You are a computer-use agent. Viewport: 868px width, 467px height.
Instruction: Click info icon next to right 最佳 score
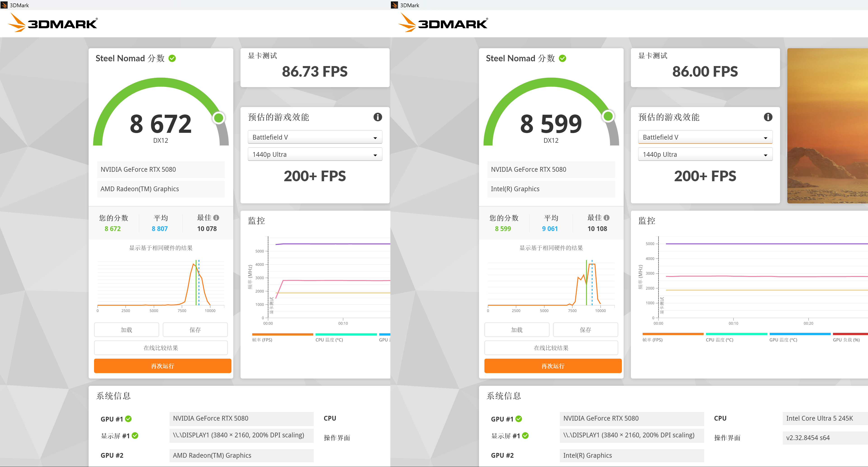click(606, 218)
